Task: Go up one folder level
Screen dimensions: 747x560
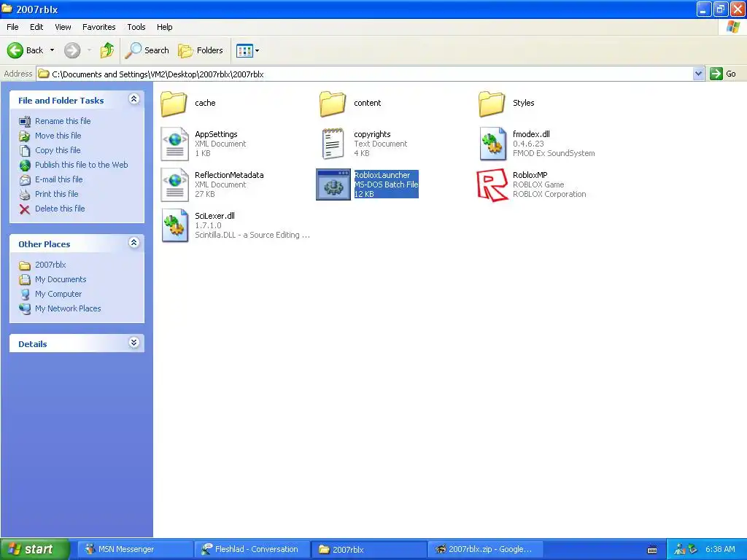Action: coord(107,50)
